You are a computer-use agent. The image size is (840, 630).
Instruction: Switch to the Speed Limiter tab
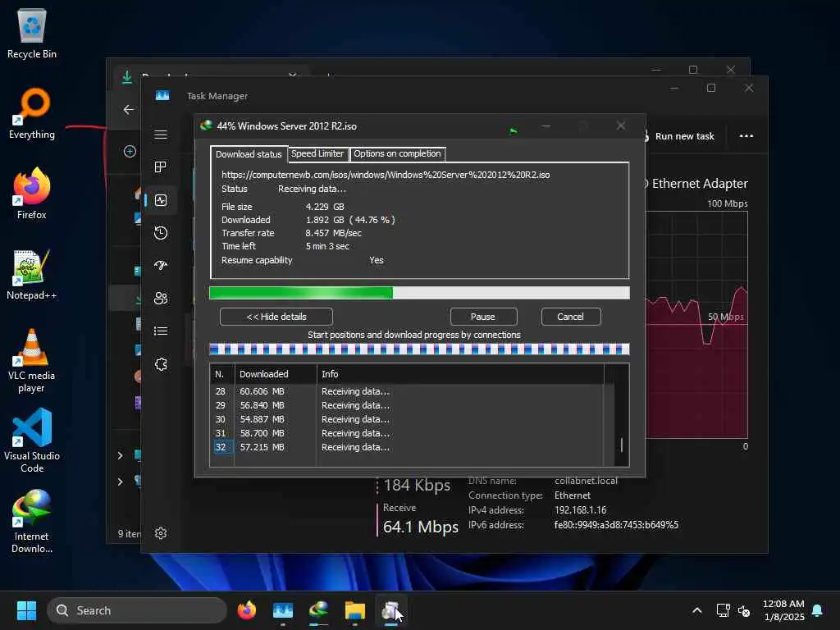(x=317, y=153)
